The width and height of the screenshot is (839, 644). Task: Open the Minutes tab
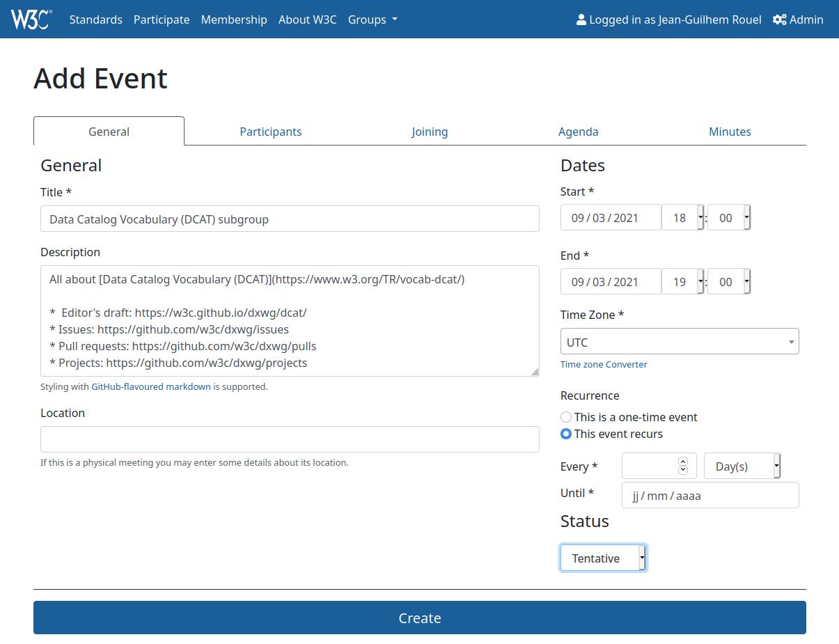[x=730, y=132]
